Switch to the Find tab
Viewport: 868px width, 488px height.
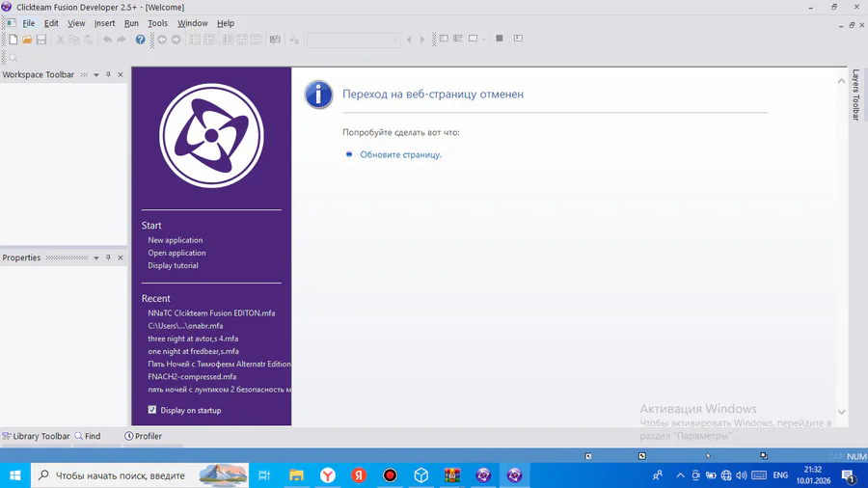click(88, 436)
